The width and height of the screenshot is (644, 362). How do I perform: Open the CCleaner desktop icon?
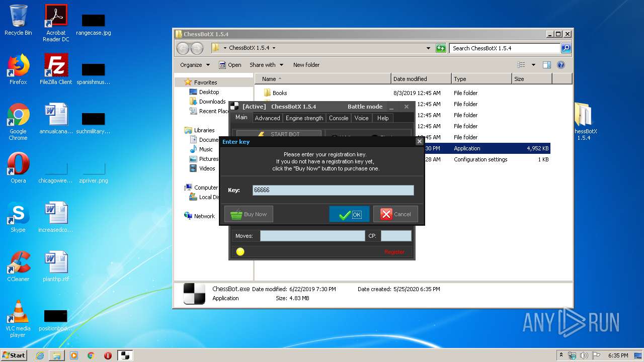coord(18,266)
